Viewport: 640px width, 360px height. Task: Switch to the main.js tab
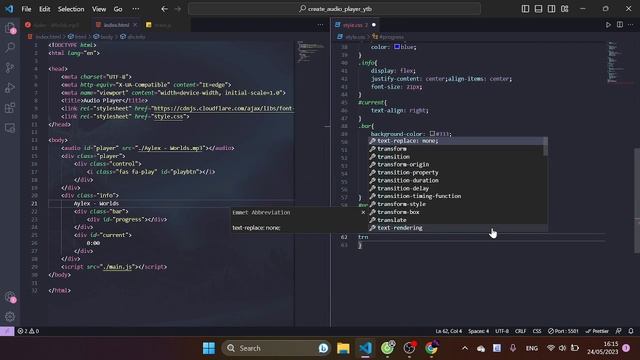pyautogui.click(x=163, y=25)
